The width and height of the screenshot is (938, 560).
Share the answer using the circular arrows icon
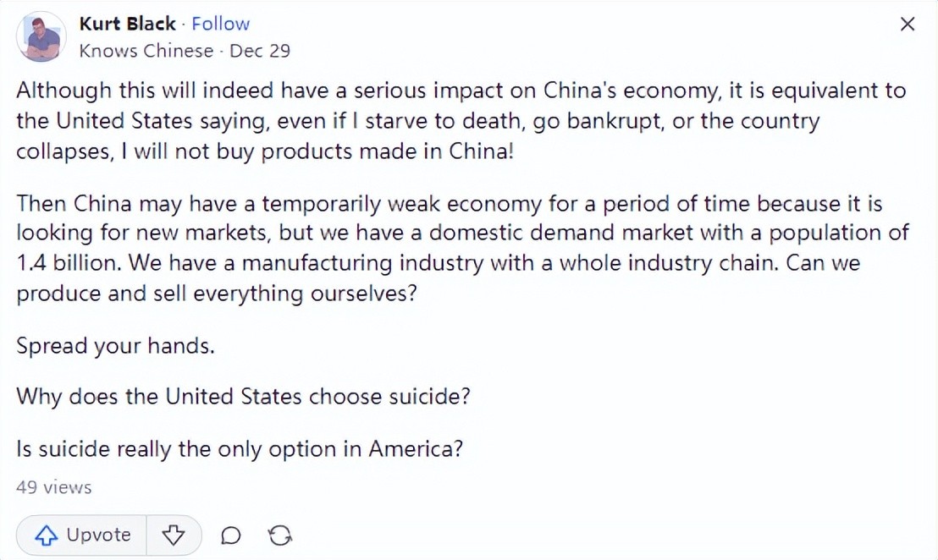tap(279, 535)
